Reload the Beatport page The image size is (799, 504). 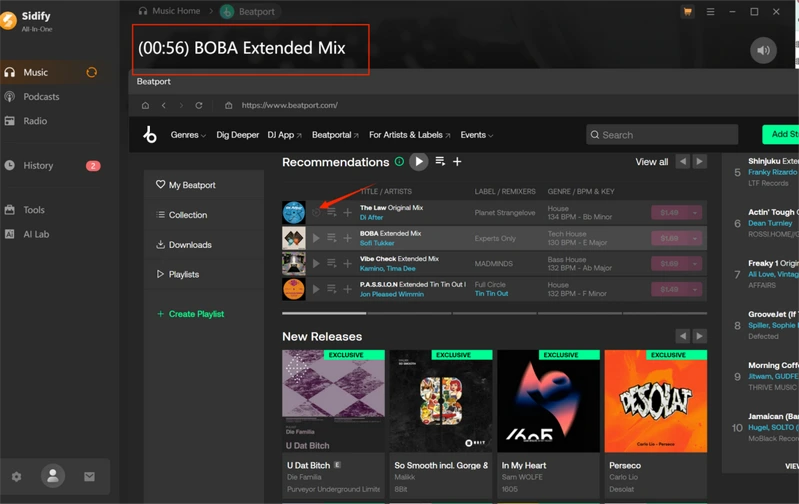(x=199, y=105)
